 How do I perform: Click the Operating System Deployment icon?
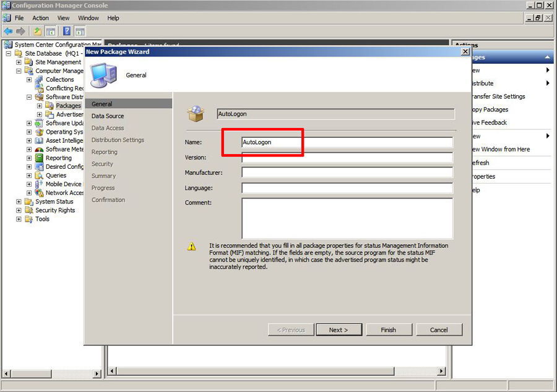pyautogui.click(x=39, y=132)
